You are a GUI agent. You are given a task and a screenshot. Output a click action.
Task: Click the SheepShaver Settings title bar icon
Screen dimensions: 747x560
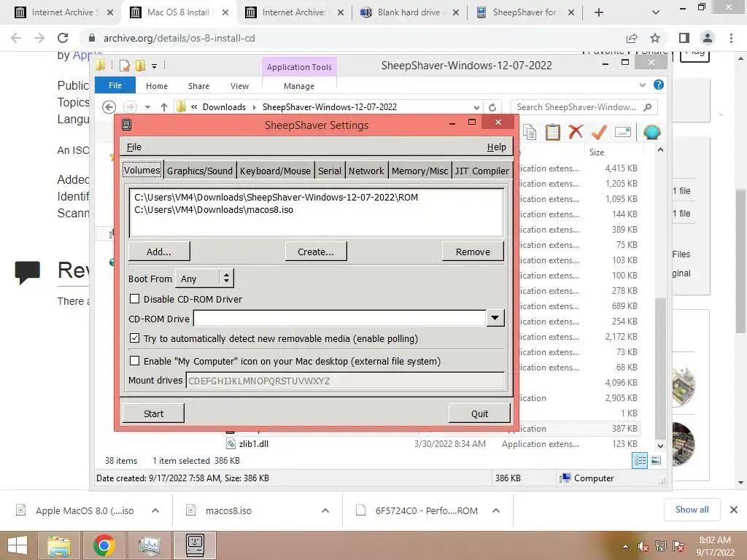pos(127,125)
